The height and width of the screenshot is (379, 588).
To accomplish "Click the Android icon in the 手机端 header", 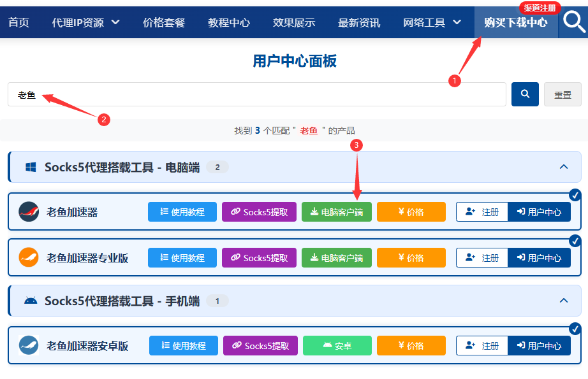I will tap(31, 301).
